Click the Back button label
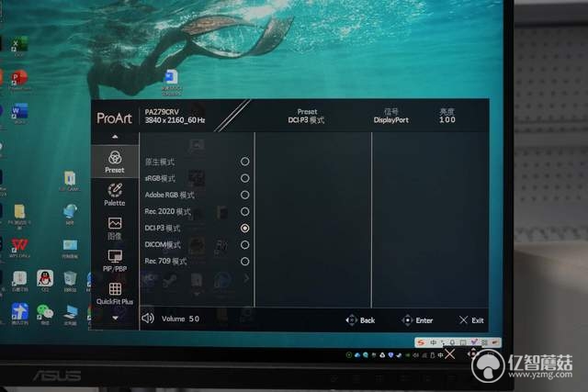Screen dimensions: 588x392 tap(367, 320)
